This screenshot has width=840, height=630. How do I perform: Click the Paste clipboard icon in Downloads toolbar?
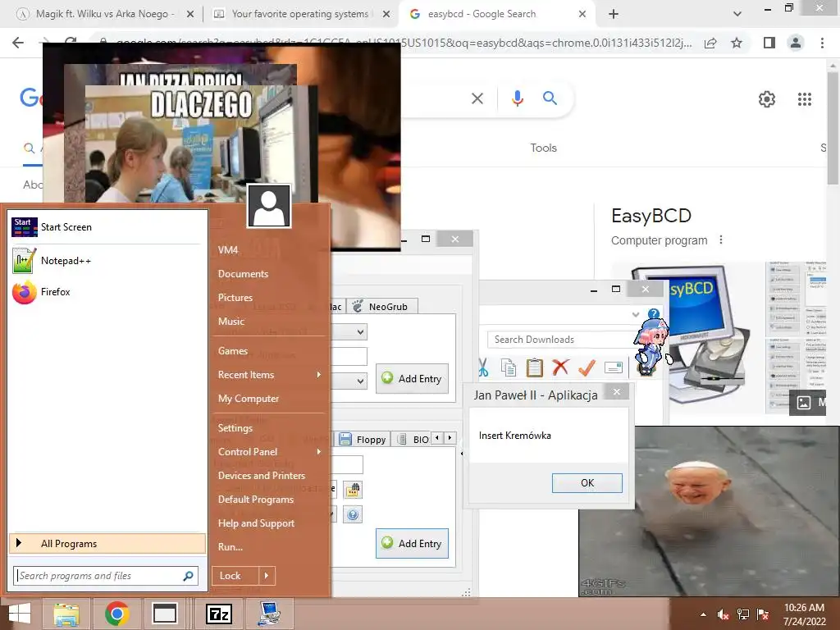coord(534,367)
